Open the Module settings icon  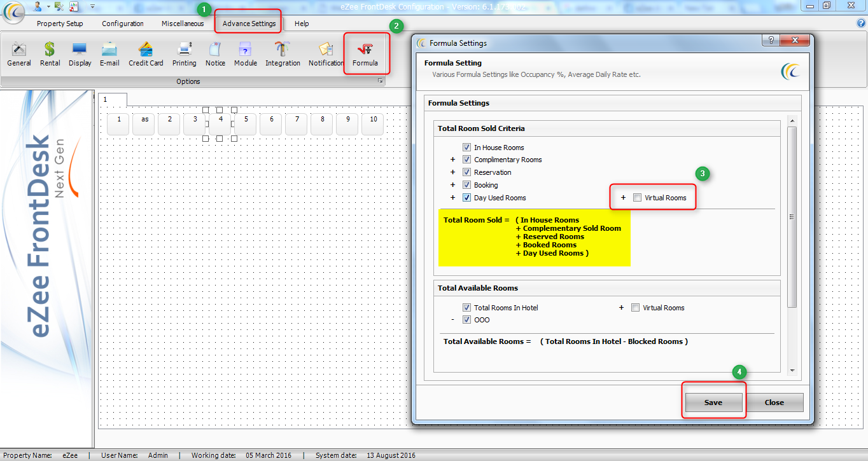[246, 55]
